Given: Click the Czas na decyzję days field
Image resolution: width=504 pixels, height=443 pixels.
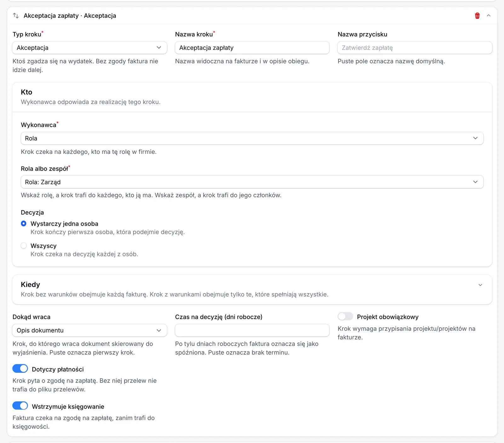Looking at the screenshot, I should tap(252, 330).
